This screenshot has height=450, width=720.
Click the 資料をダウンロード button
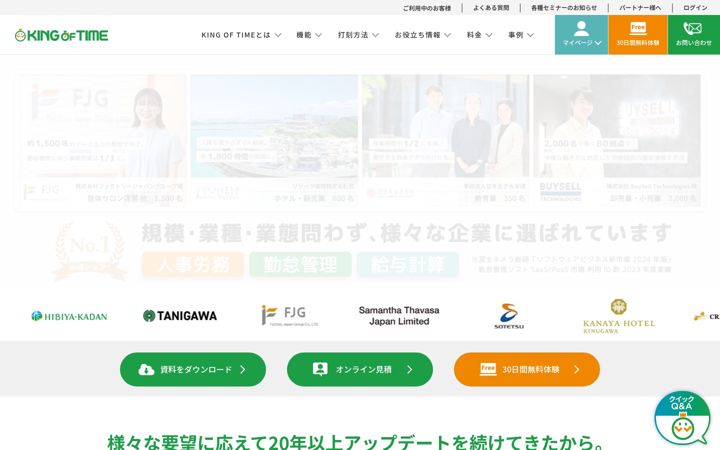click(193, 369)
